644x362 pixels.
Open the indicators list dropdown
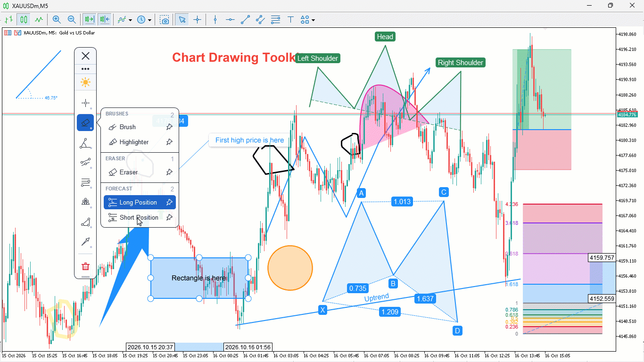tap(125, 20)
